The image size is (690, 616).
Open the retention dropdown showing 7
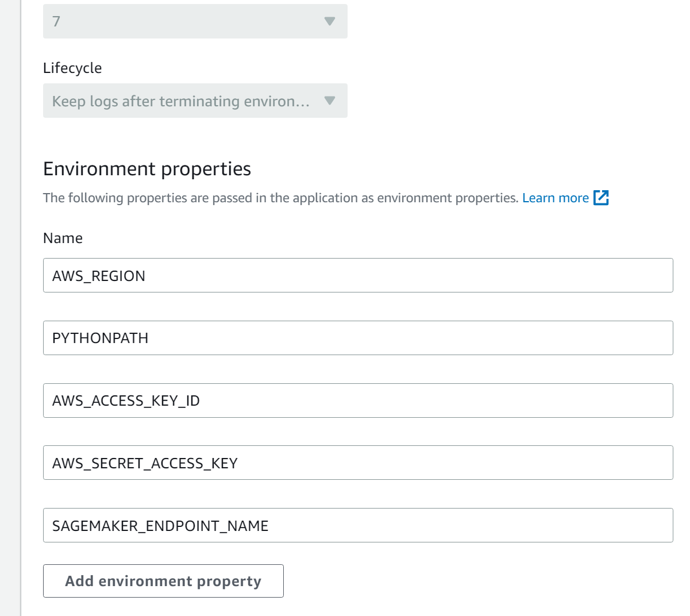(195, 21)
